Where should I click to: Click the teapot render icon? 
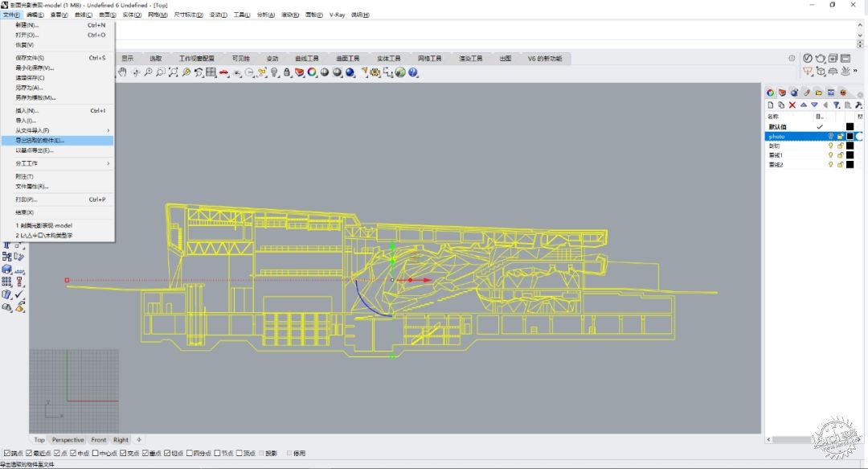pos(821,58)
